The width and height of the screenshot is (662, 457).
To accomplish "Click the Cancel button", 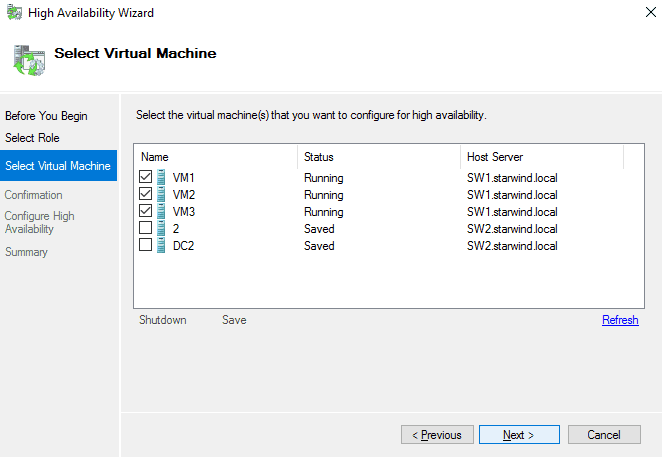I will tap(604, 435).
